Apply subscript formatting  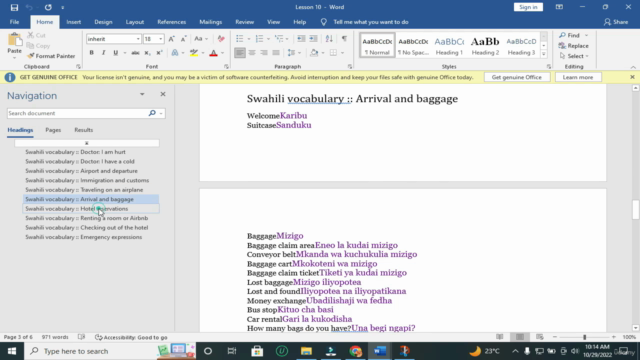pos(147,53)
